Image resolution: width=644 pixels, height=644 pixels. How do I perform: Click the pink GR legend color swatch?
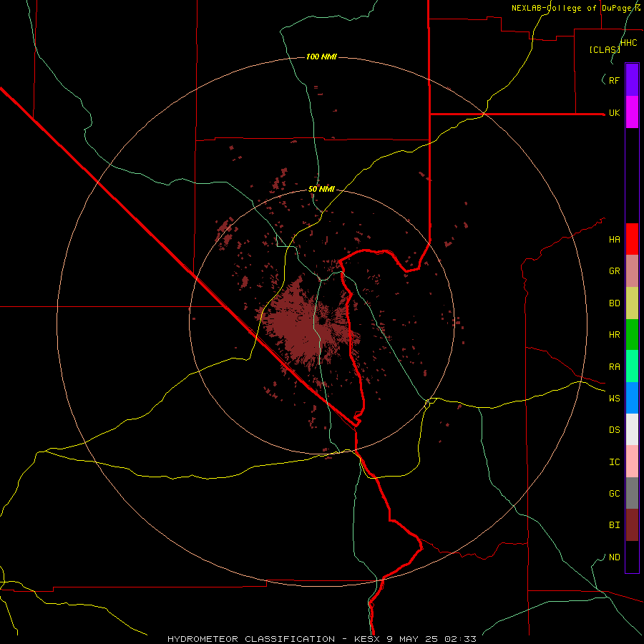(632, 271)
